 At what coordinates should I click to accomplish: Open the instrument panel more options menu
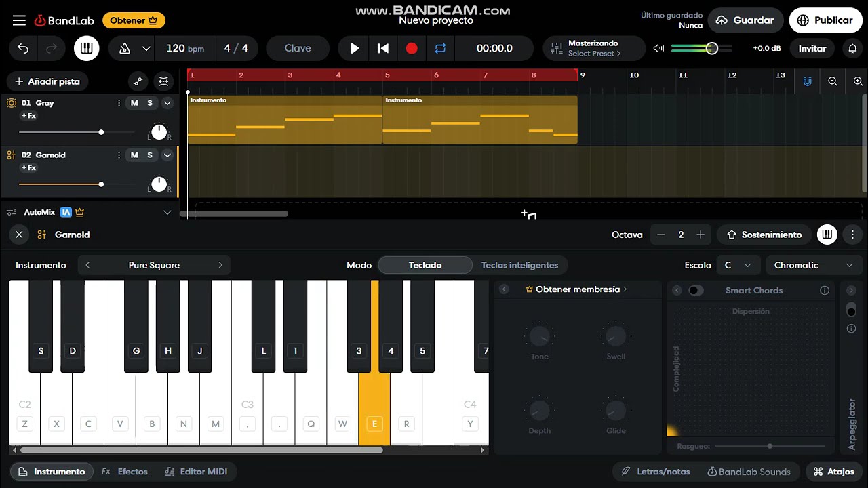pos(852,235)
